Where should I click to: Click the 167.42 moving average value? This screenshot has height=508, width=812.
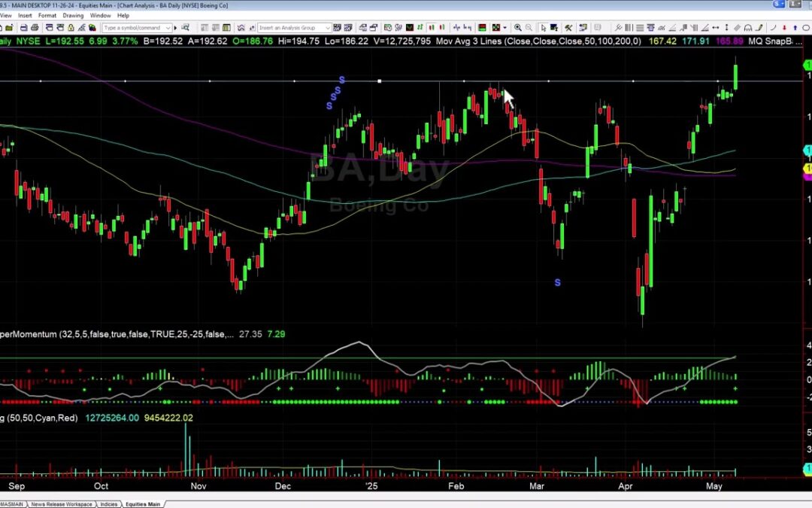point(662,41)
